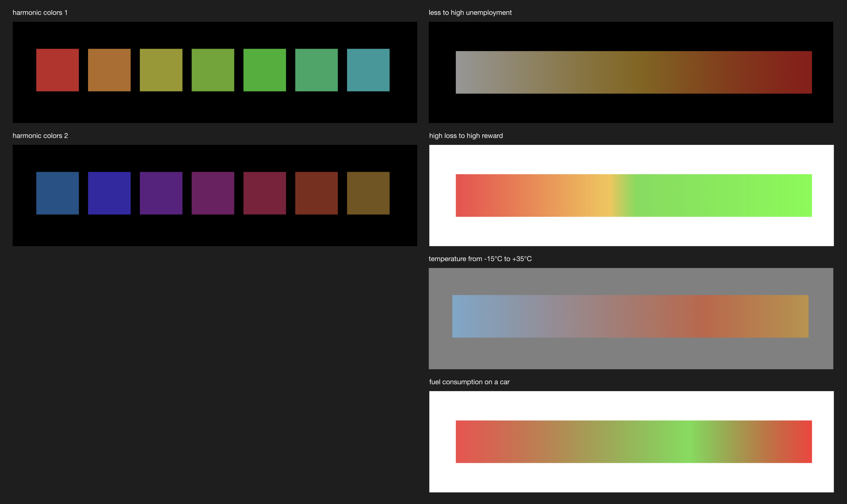Click the mustard brown swatch in harmonic colors 2

[368, 193]
